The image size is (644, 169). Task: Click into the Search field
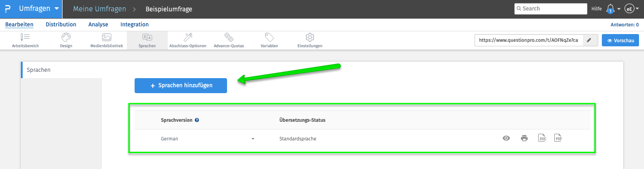(x=551, y=9)
